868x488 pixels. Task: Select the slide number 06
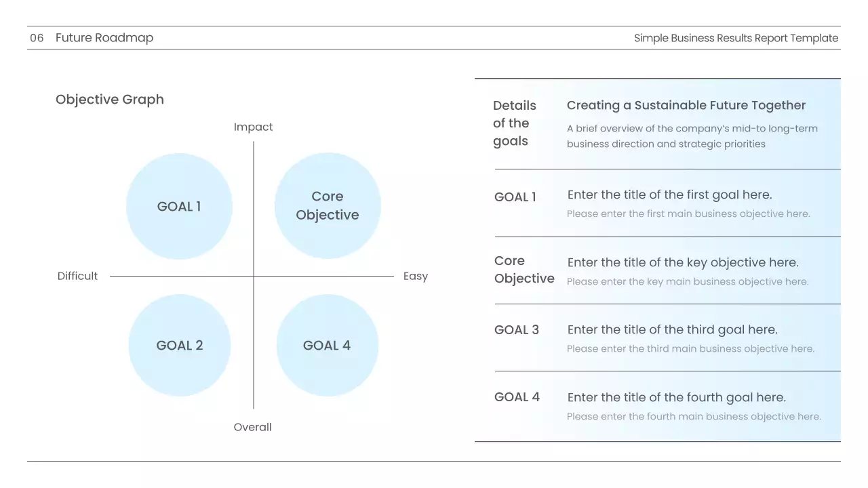point(37,38)
